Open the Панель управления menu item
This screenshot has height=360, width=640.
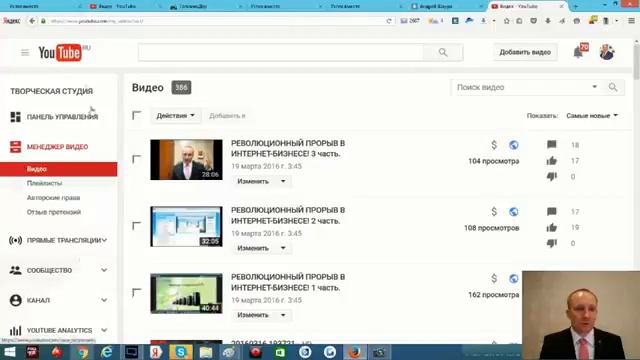click(62, 117)
